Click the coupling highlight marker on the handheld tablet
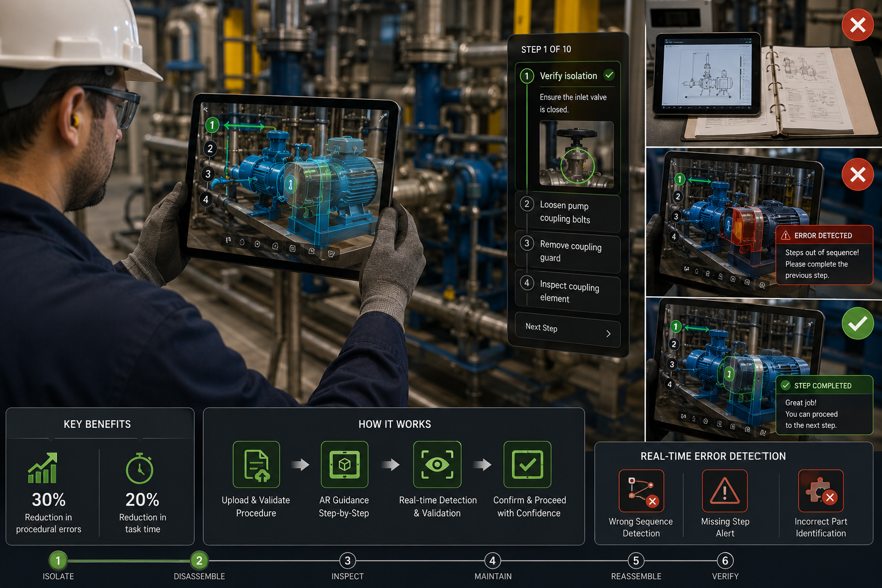Viewport: 882px width, 588px height. [291, 184]
